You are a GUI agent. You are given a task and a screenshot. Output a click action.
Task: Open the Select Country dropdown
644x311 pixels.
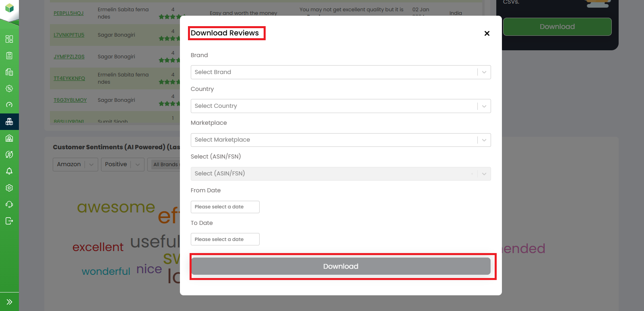tap(341, 106)
